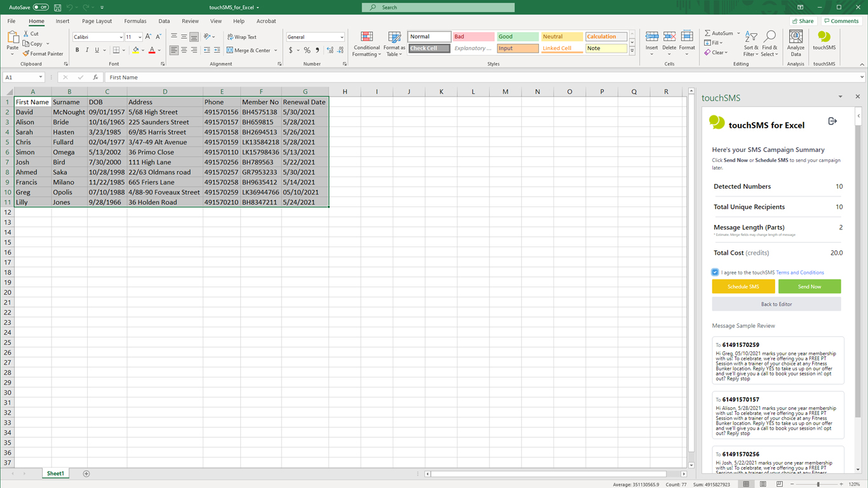Open the Terms and Conditions link
Viewport: 868px width, 488px height.
[800, 273]
